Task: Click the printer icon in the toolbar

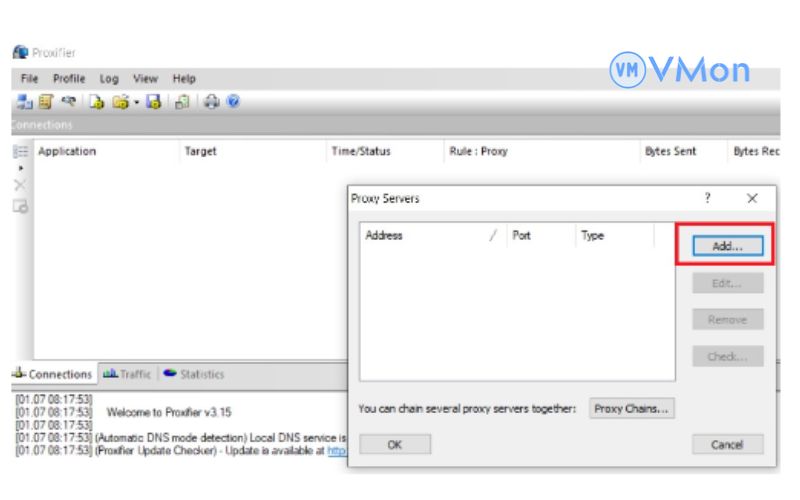Action: coord(210,101)
